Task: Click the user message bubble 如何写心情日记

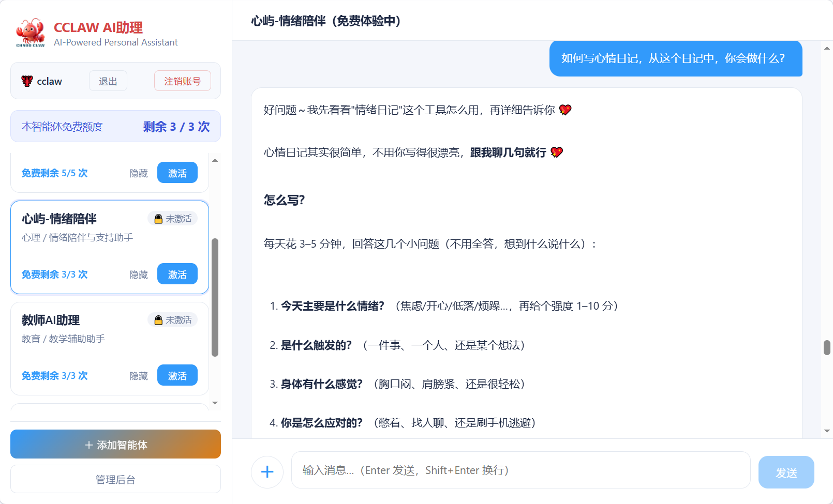Action: pyautogui.click(x=675, y=58)
